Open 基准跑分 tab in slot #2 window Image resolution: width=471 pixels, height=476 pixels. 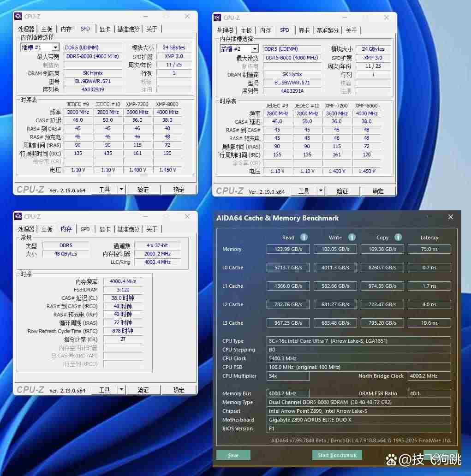pos(328,30)
